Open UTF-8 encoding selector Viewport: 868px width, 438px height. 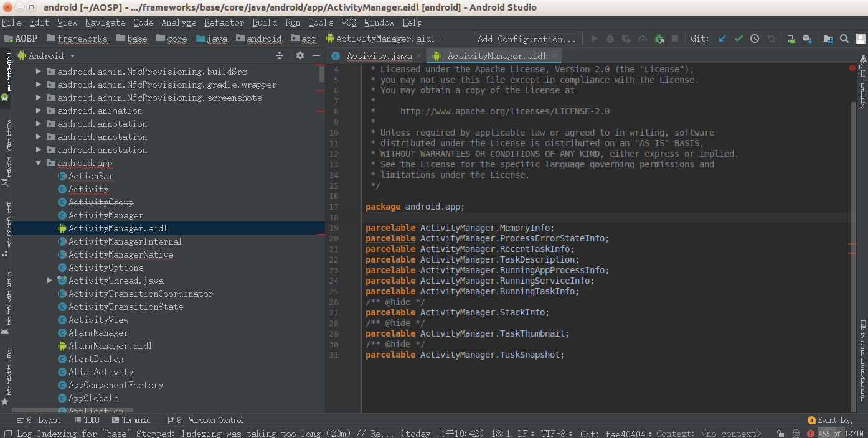557,433
